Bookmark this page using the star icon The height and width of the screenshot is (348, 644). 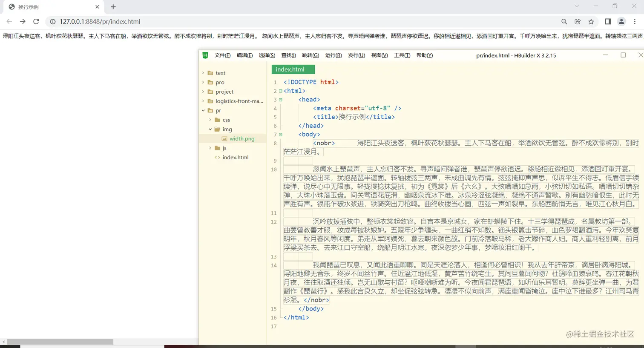(592, 22)
